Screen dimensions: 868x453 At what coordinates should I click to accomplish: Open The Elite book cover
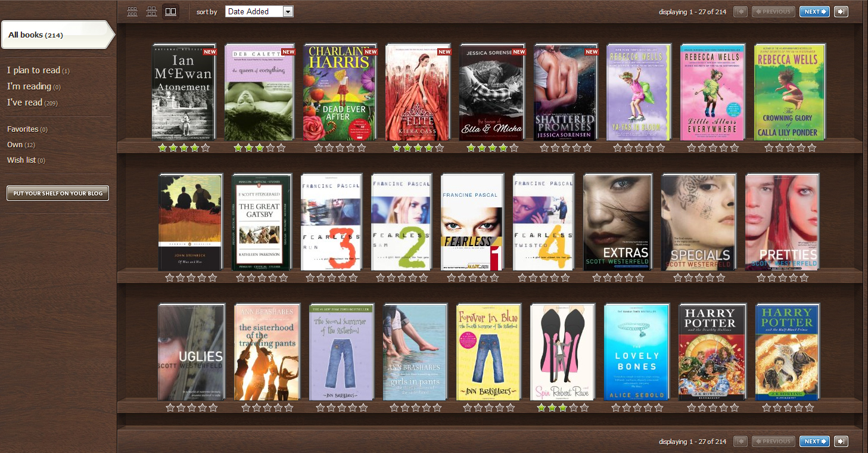click(419, 92)
